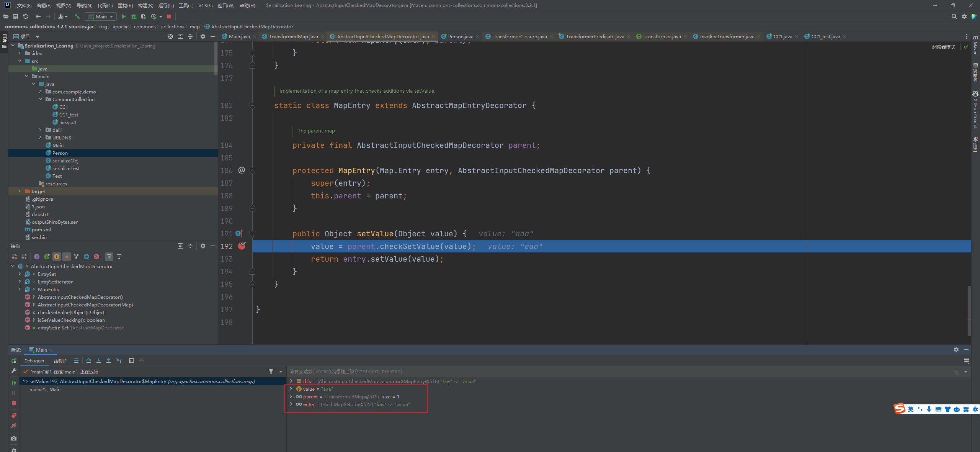The width and height of the screenshot is (980, 452).
Task: Open project folder icon in top toolbar
Action: click(x=6, y=16)
